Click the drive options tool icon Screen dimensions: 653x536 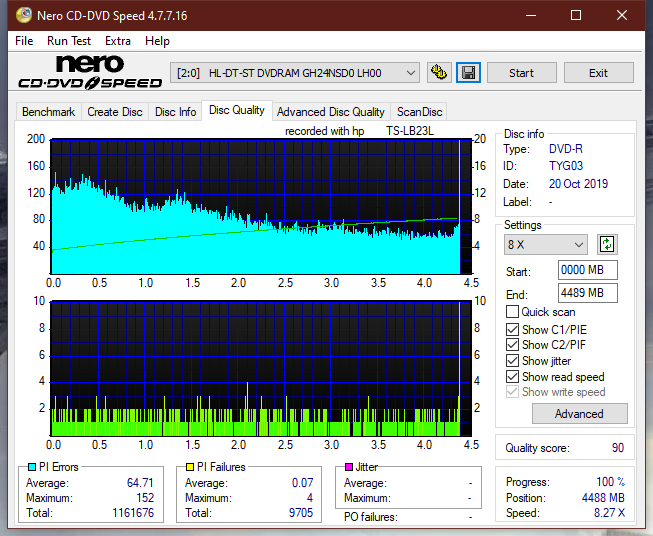click(439, 73)
